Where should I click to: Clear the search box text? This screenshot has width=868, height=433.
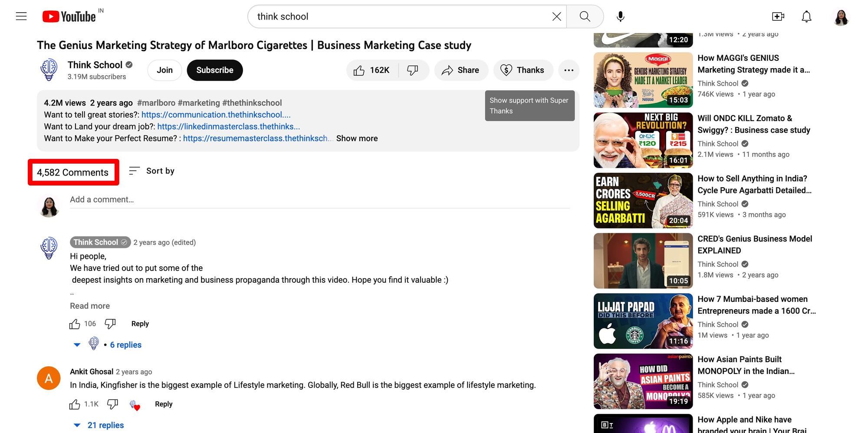tap(556, 17)
